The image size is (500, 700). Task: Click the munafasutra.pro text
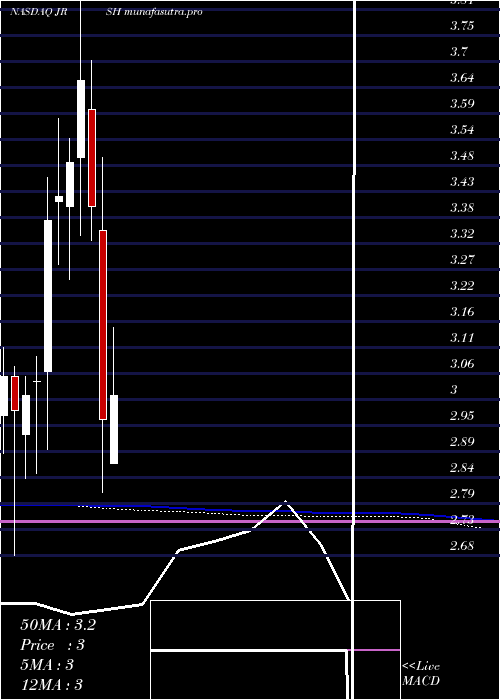162,12
